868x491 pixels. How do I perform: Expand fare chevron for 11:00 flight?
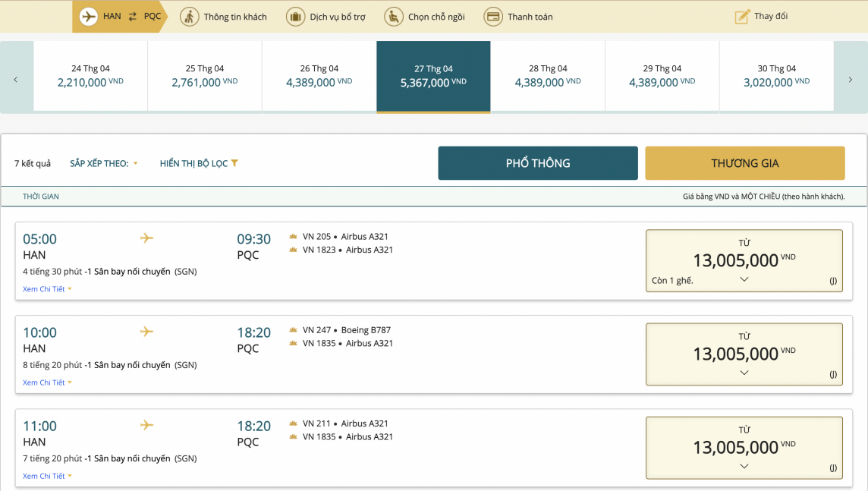pos(744,466)
